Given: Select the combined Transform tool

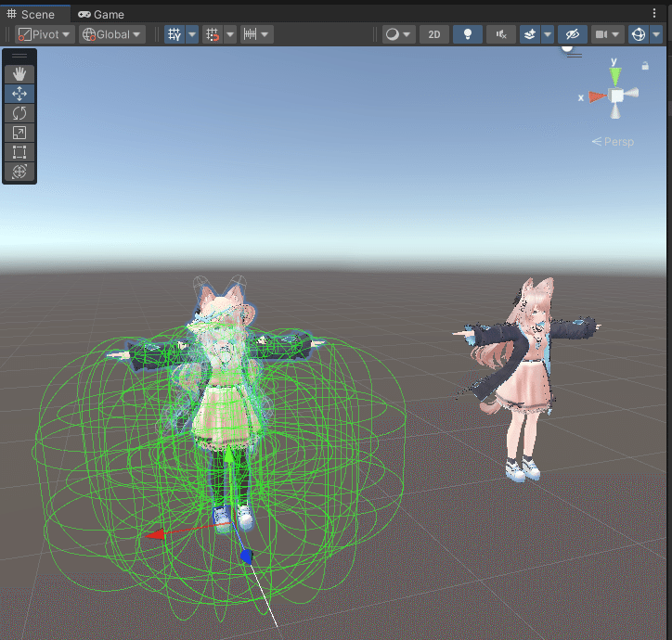Looking at the screenshot, I should 19,172.
